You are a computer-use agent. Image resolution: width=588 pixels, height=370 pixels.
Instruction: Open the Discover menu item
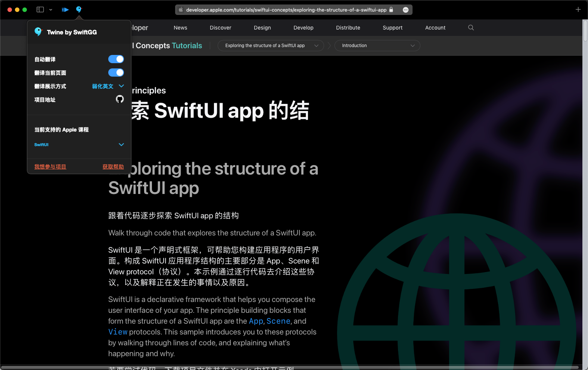(220, 28)
